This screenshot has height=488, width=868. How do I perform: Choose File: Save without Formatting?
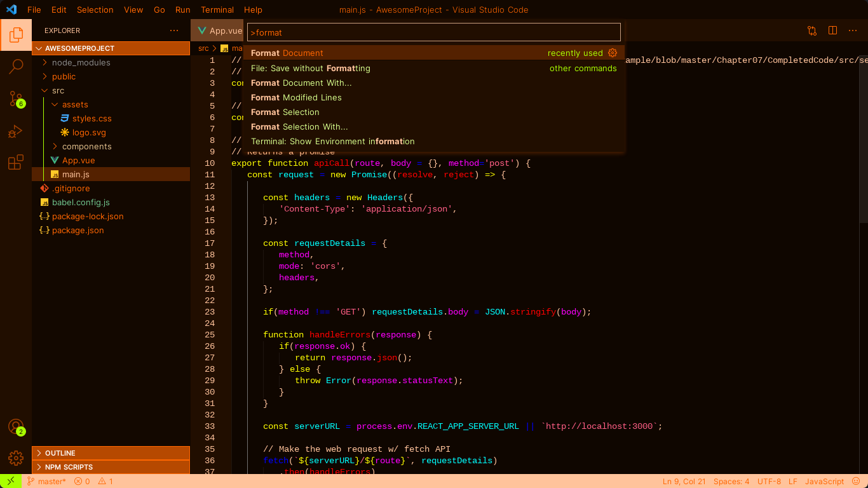pyautogui.click(x=434, y=68)
